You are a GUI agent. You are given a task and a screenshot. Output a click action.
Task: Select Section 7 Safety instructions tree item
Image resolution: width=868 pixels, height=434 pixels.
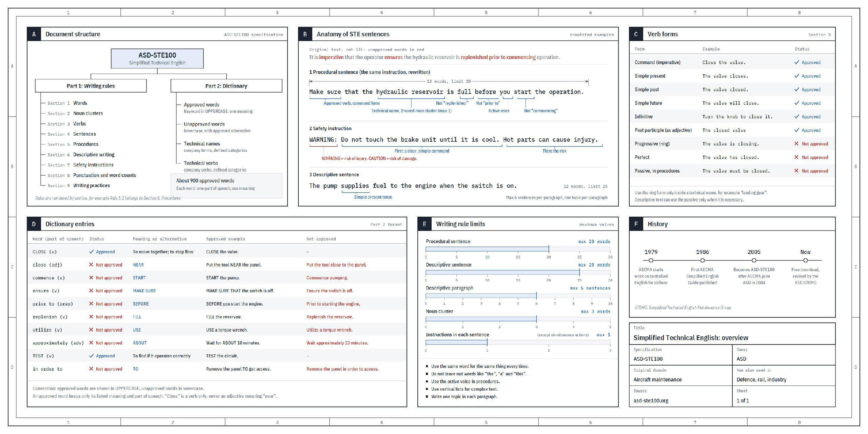(x=80, y=165)
